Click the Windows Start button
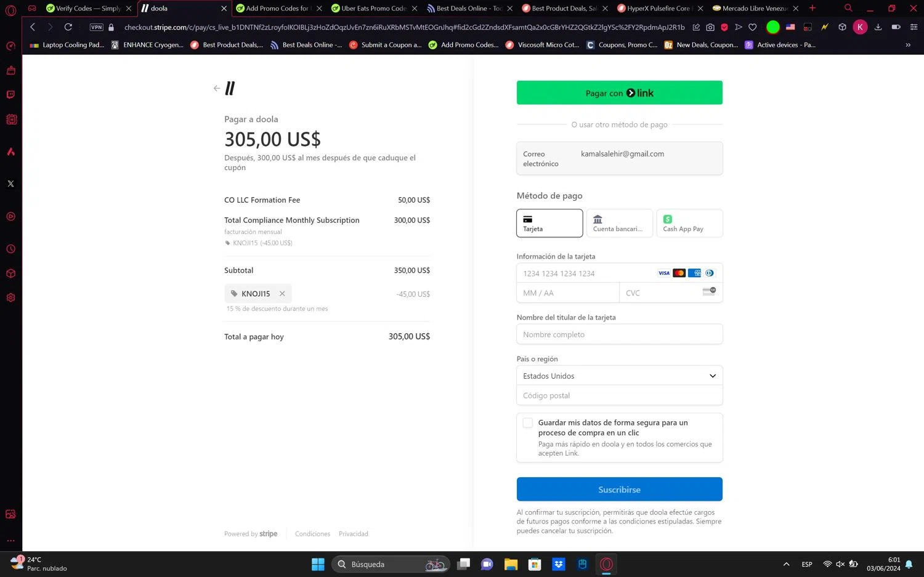Screen dimensions: 924x577 [x=318, y=564]
